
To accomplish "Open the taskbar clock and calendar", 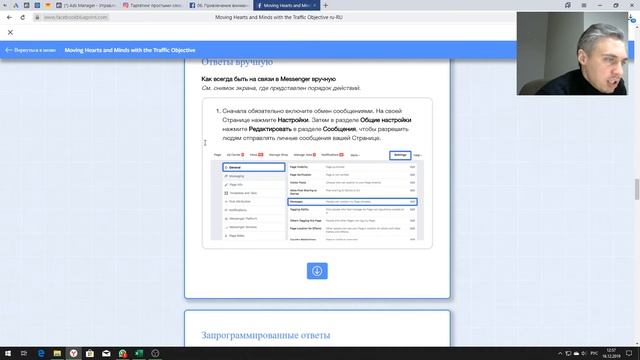I will point(611,353).
